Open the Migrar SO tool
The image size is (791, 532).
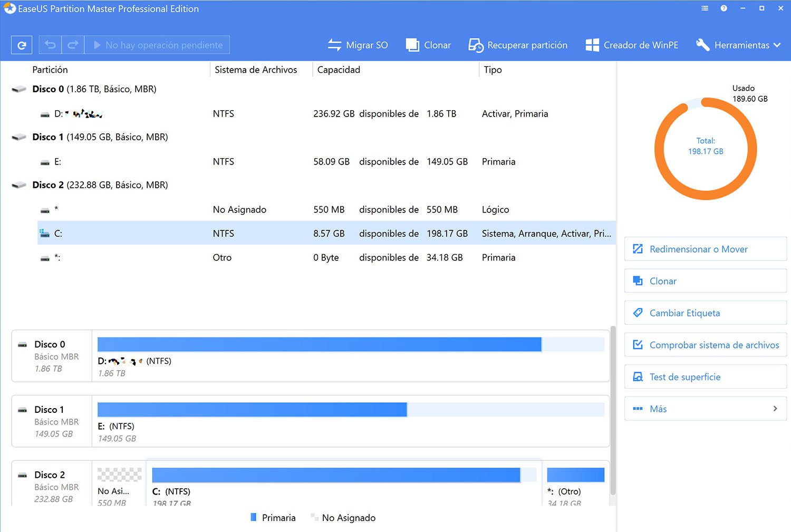358,45
